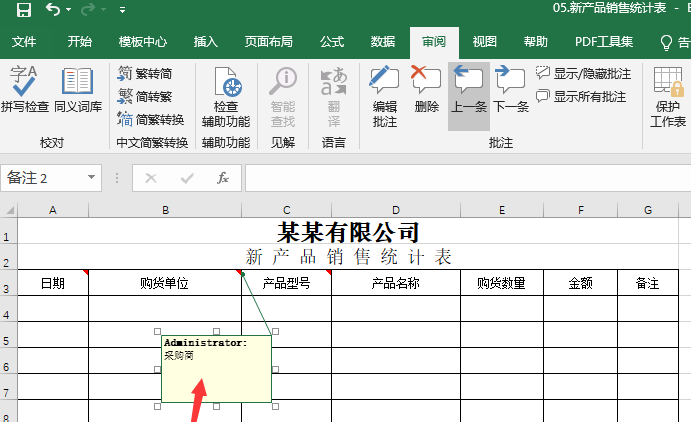The width and height of the screenshot is (691, 422).
Task: Switch to the 模板中心 tab
Action: click(143, 42)
